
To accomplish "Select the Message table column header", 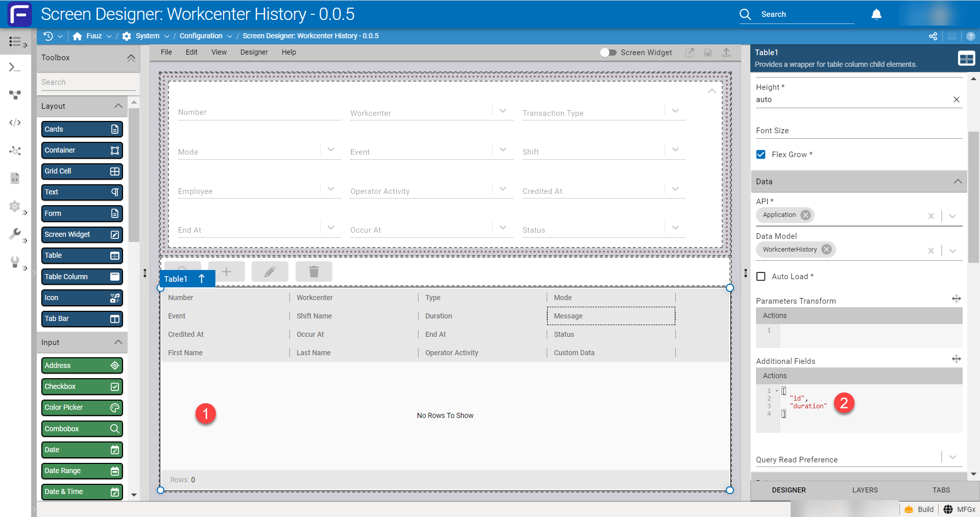I will point(611,316).
